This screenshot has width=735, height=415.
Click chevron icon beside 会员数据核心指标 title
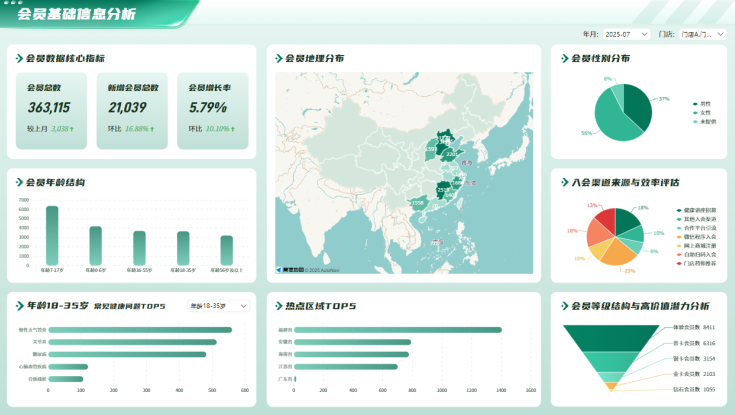pyautogui.click(x=20, y=59)
